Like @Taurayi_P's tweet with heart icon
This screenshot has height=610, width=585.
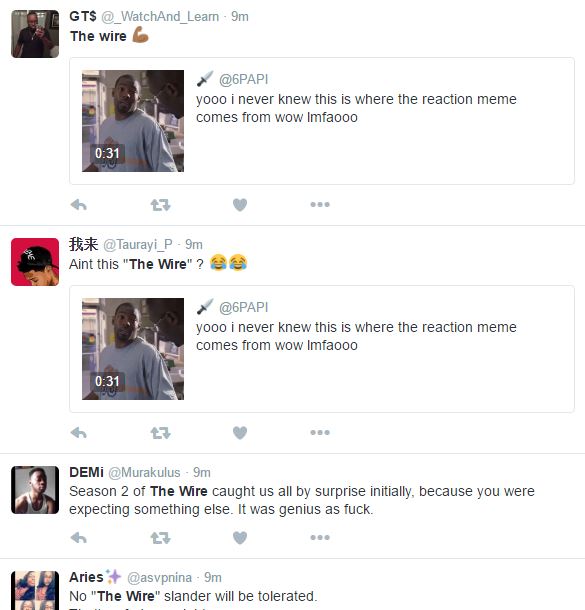click(240, 433)
